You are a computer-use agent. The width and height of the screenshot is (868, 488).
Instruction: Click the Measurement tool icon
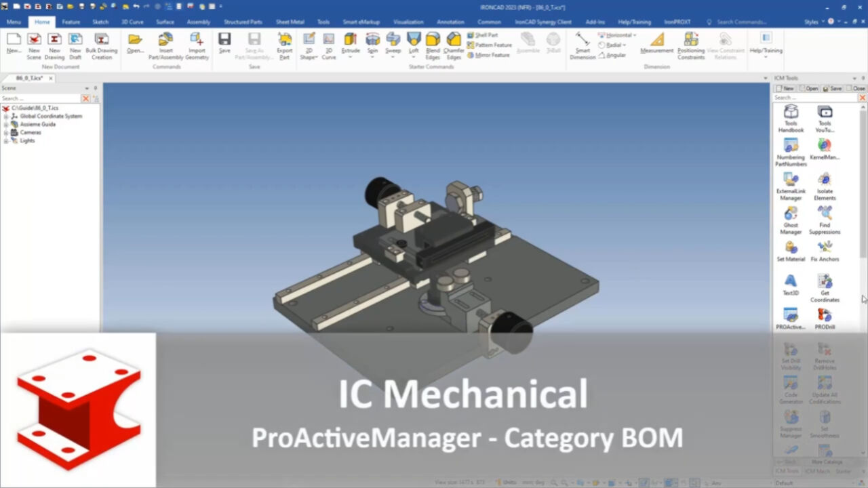tap(656, 43)
